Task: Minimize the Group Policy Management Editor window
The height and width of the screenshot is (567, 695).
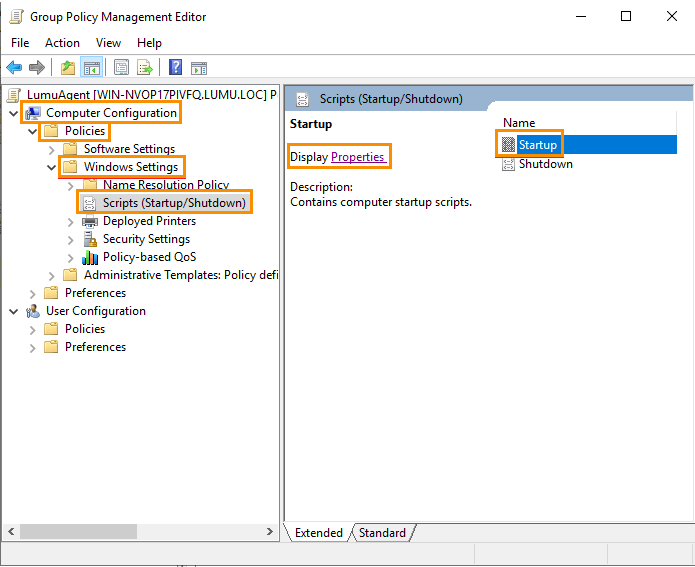Action: (581, 16)
